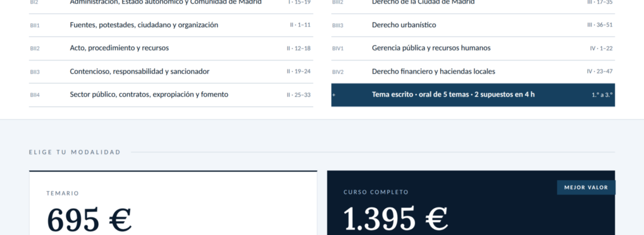Click the plus sign in the highlighted row
Viewport: 644px width, 235px height.
tap(334, 95)
